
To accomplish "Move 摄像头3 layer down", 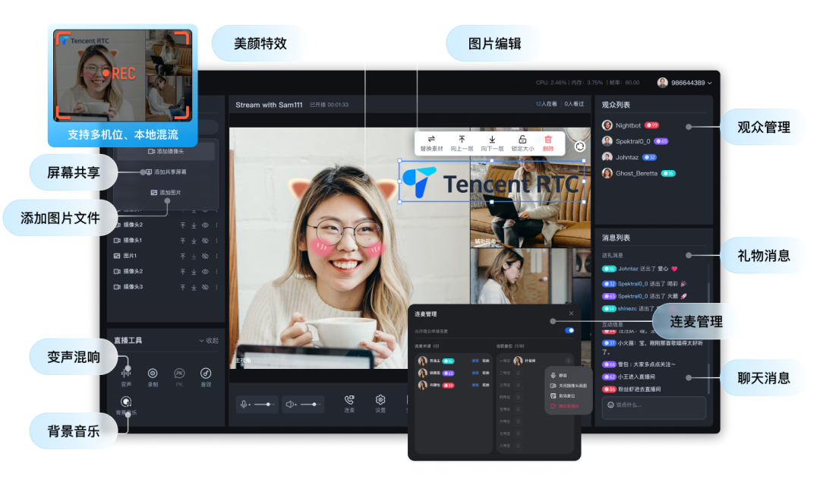I will (194, 287).
